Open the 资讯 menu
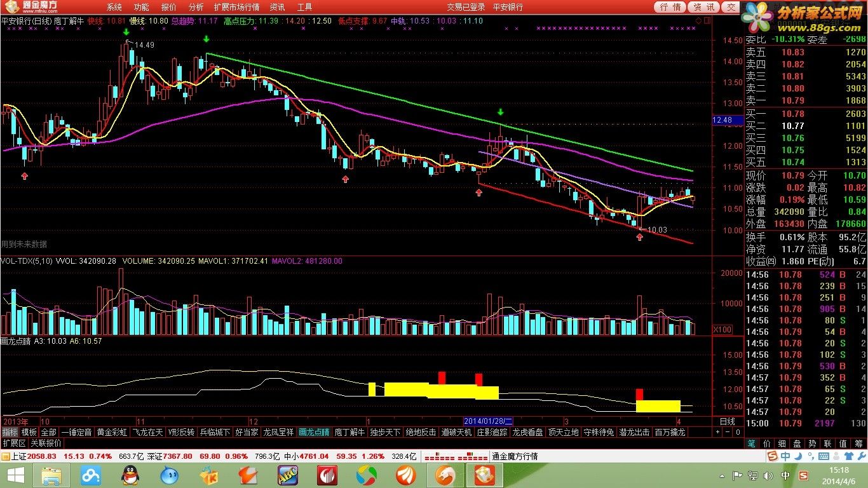Screen dimensions: 868x488 pyautogui.click(x=277, y=7)
